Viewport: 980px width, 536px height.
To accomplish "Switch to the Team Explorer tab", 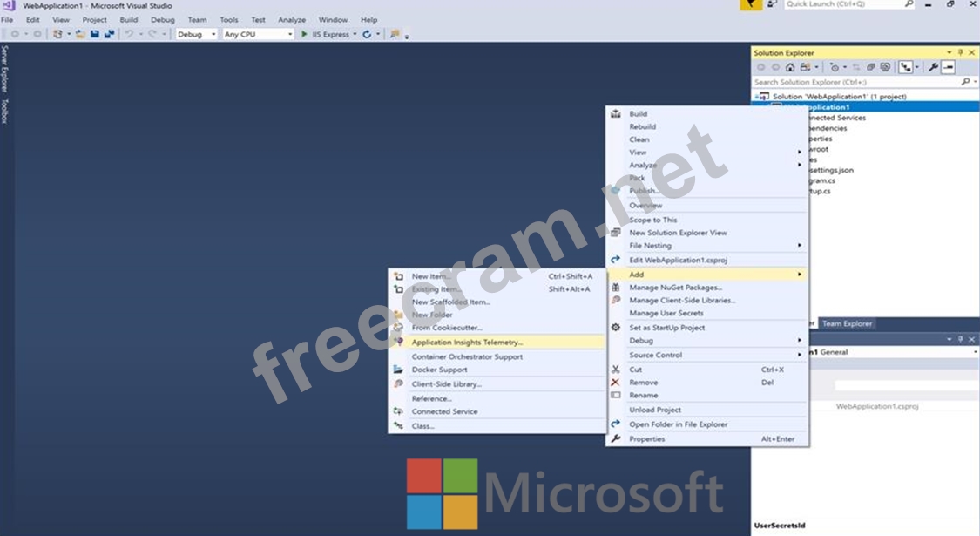I will [847, 323].
